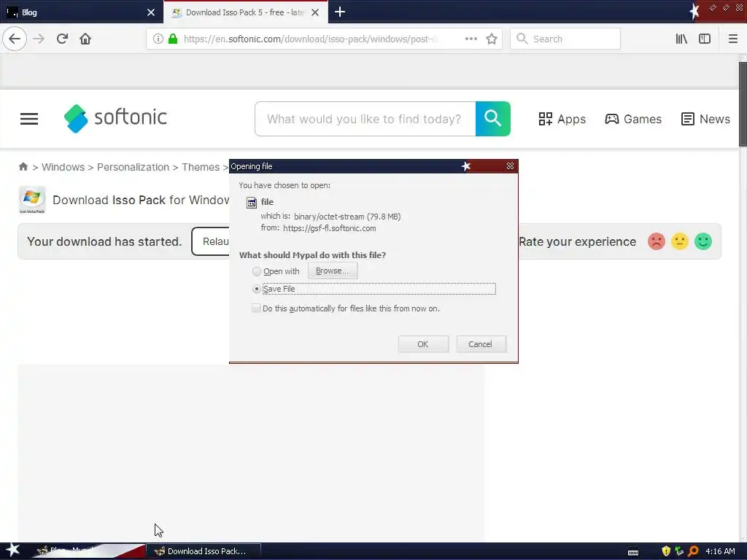Click the file type icon in dialog
This screenshot has width=747, height=560.
252,203
